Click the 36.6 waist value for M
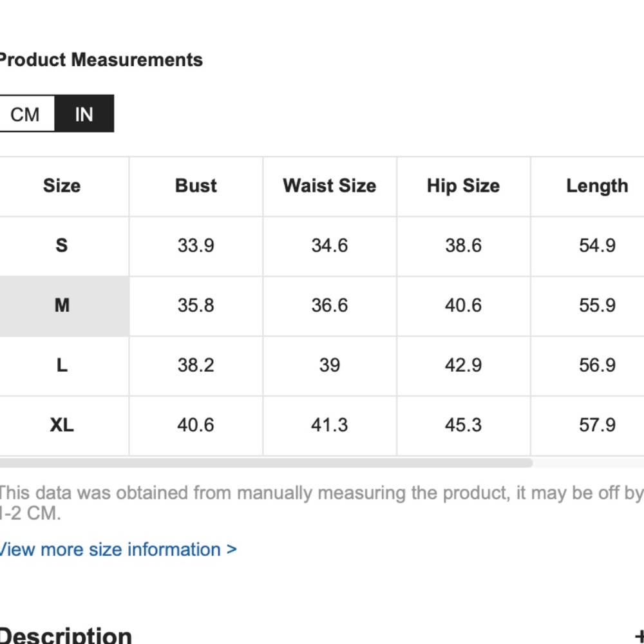This screenshot has width=644, height=644. tap(329, 305)
